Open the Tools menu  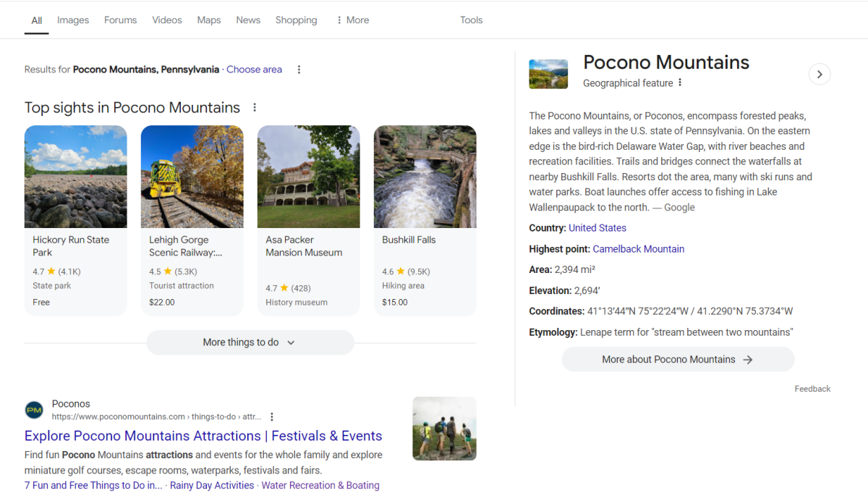coord(472,20)
